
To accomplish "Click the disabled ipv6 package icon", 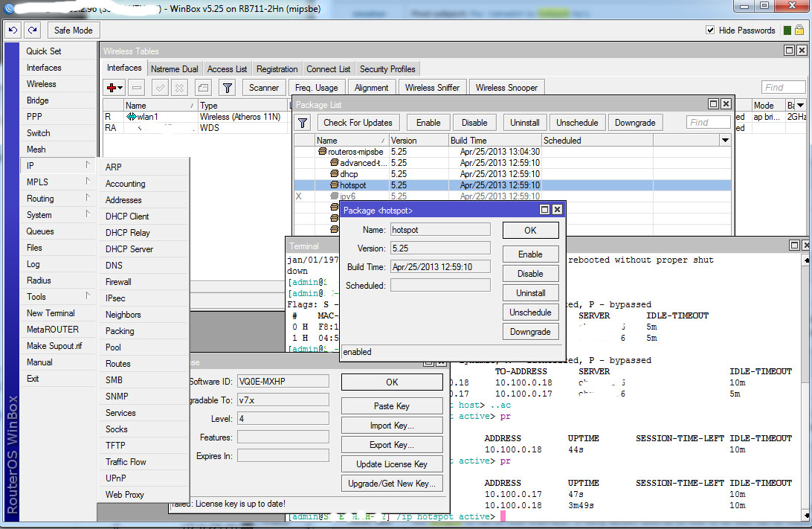I will [335, 196].
